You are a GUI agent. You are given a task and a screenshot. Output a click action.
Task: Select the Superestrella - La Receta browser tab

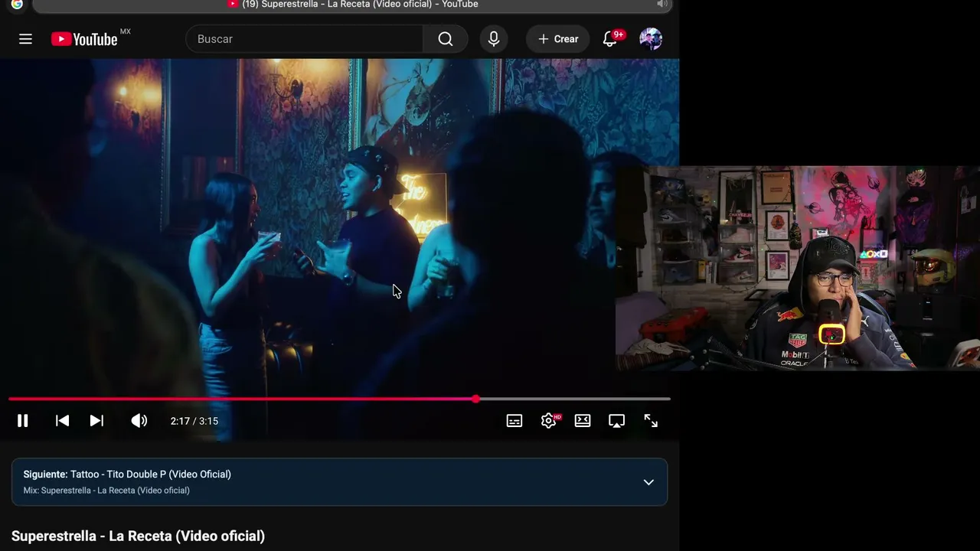[x=352, y=5]
